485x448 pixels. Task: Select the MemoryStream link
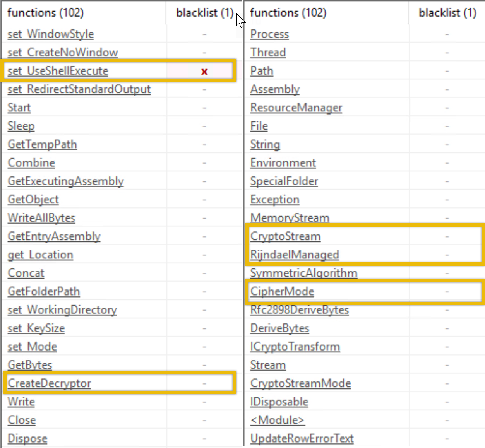point(290,218)
